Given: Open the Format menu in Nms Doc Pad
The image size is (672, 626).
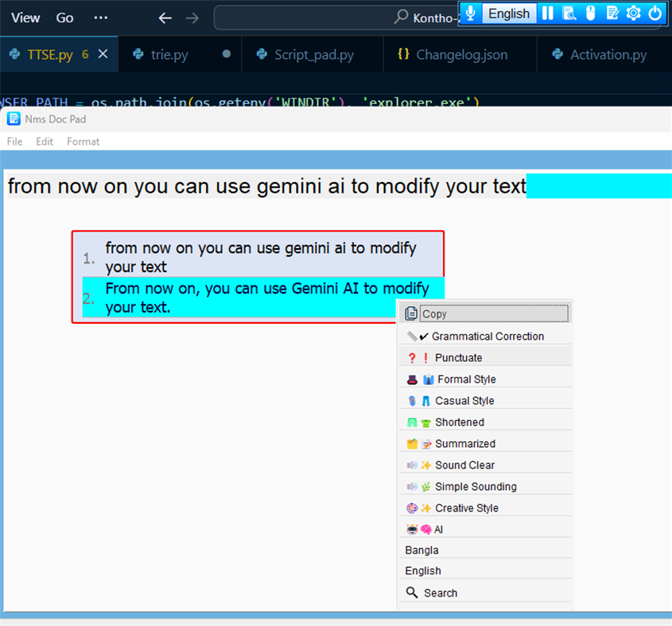Looking at the screenshot, I should 84,142.
